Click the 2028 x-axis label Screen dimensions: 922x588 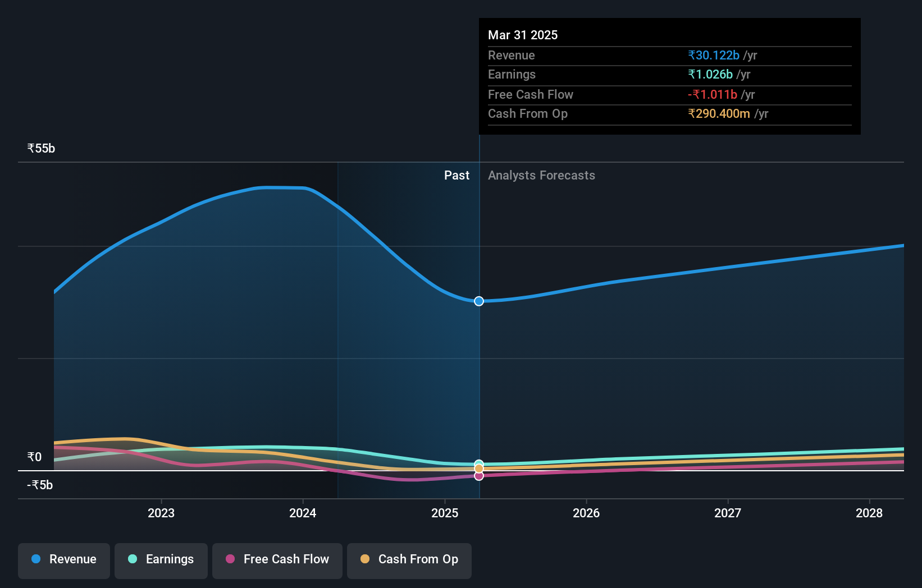tap(869, 513)
